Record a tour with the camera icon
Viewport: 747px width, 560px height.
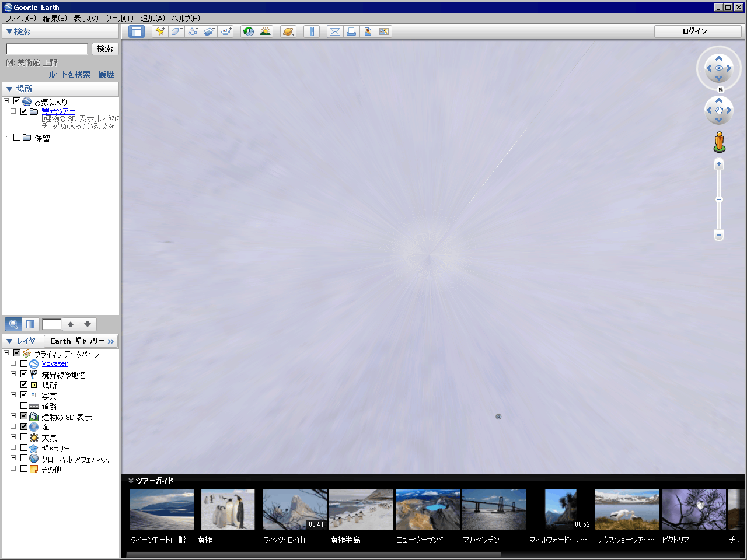[x=225, y=32]
